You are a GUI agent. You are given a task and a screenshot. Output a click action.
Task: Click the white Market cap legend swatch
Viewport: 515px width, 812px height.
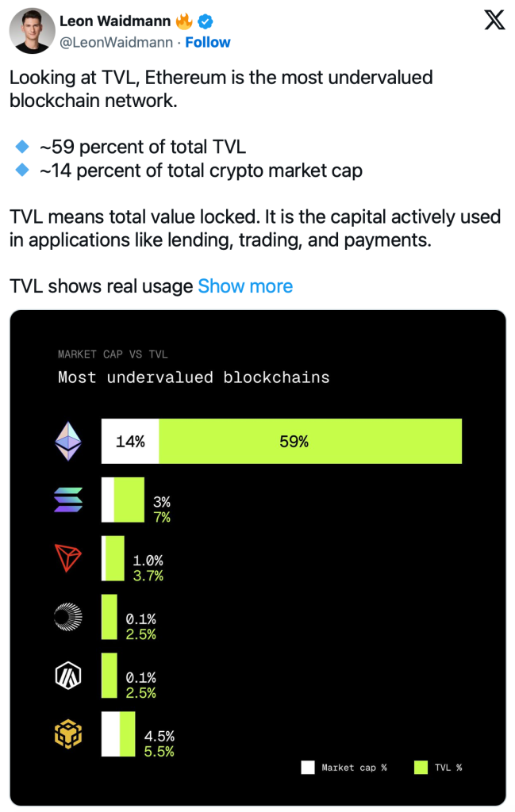click(x=308, y=768)
